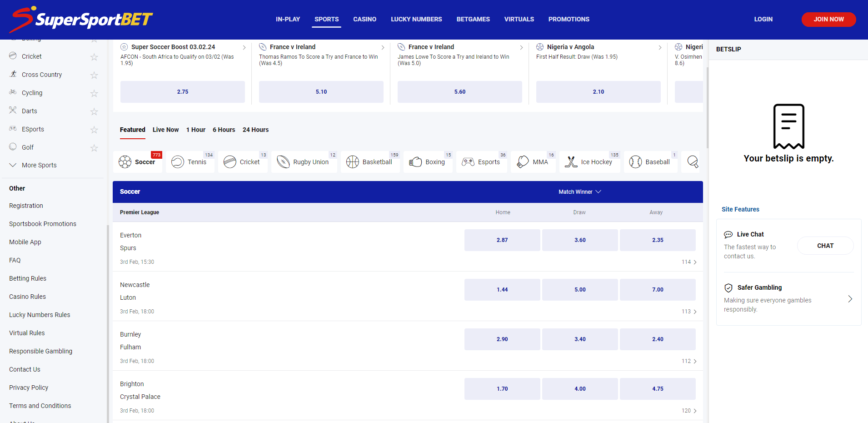Open the CASINO menu item

364,19
